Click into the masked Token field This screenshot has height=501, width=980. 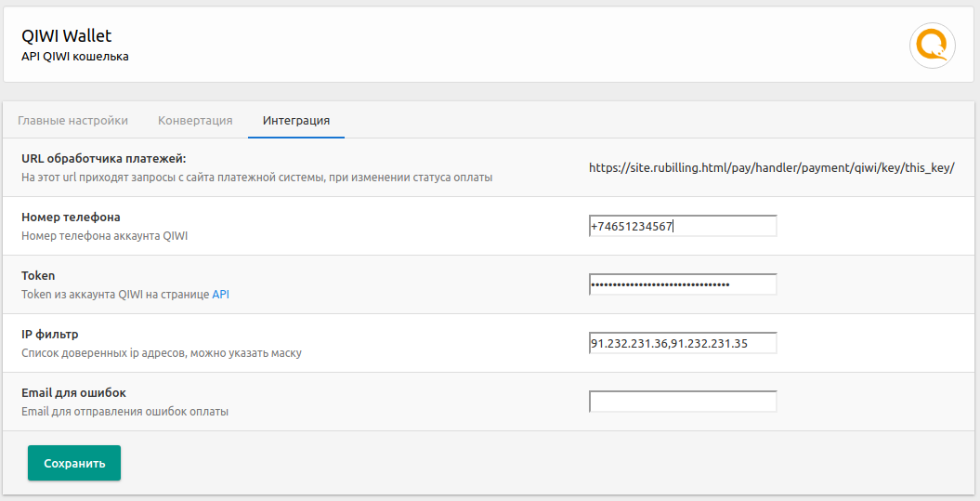(x=683, y=284)
